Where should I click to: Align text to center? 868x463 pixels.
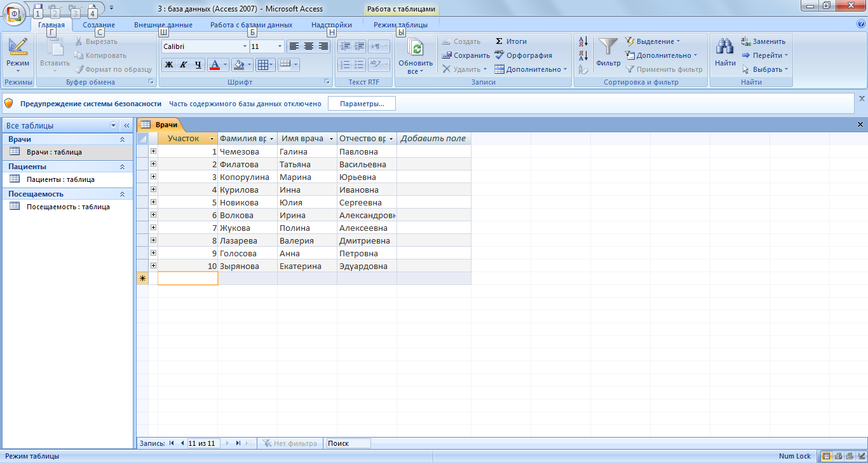click(x=309, y=46)
